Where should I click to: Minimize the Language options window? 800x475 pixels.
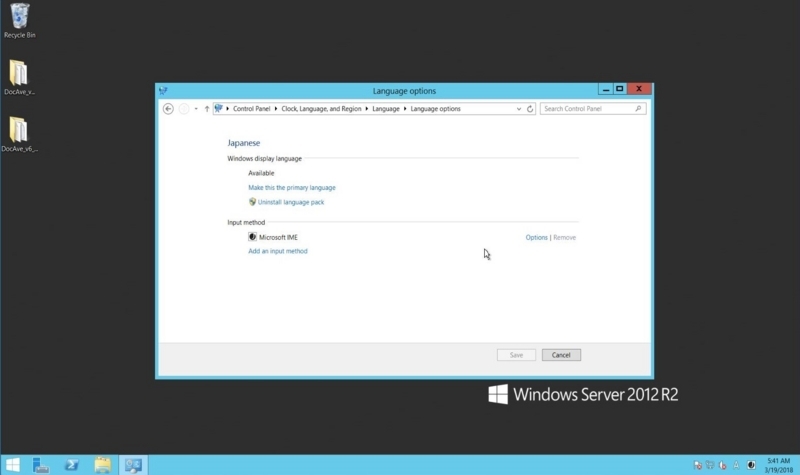coord(606,89)
